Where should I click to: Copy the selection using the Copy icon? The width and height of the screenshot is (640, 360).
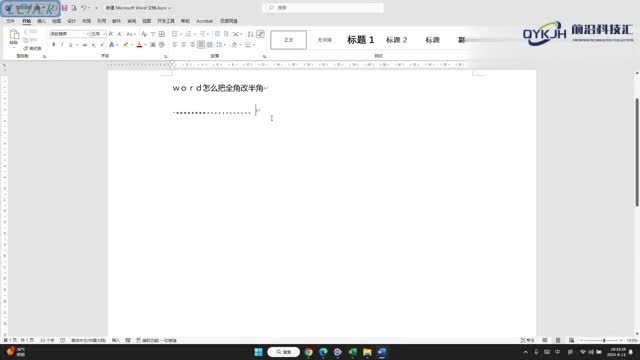[x=31, y=40]
